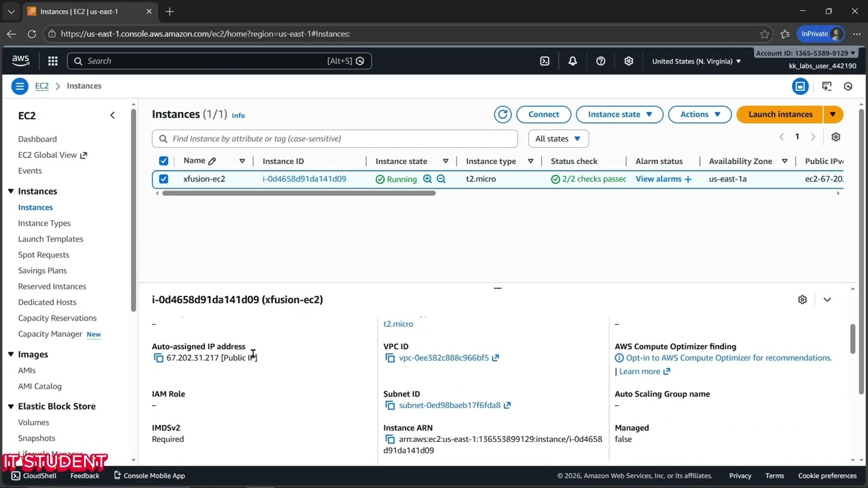
Task: Refresh the instances list
Action: (502, 115)
